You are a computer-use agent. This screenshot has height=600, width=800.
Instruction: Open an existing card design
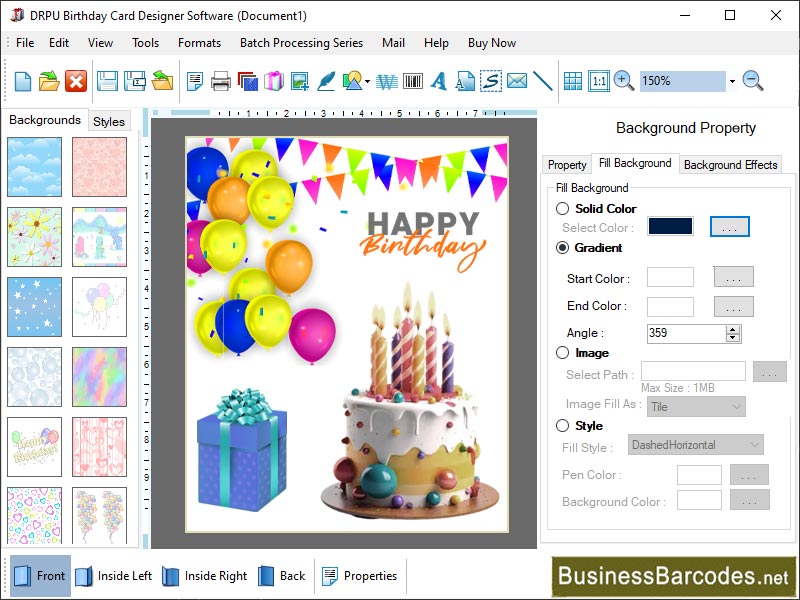(x=46, y=81)
